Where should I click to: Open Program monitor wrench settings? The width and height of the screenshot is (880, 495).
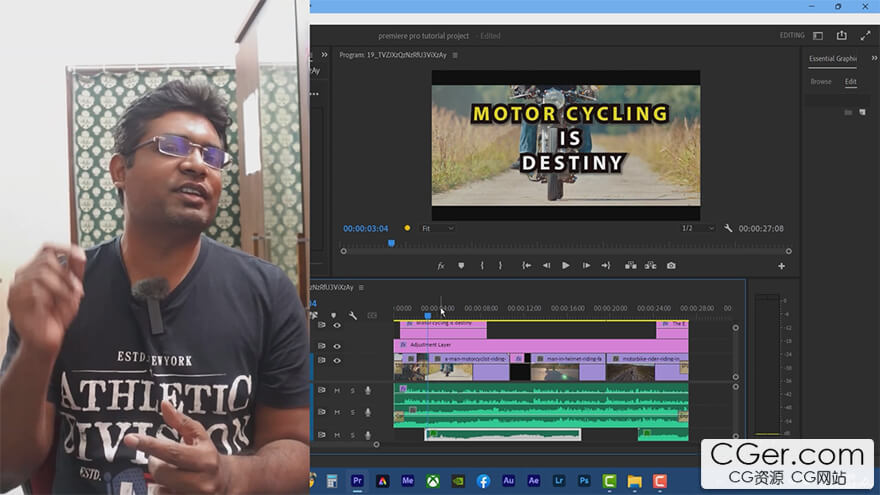(728, 228)
